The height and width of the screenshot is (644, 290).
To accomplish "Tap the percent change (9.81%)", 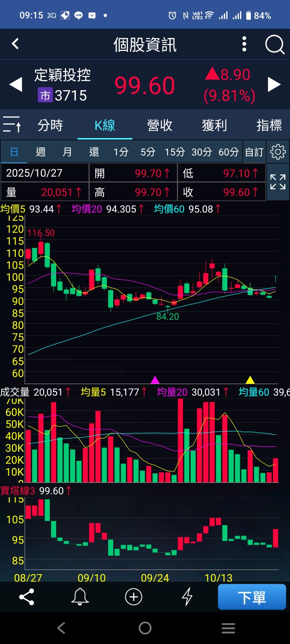I will click(229, 96).
